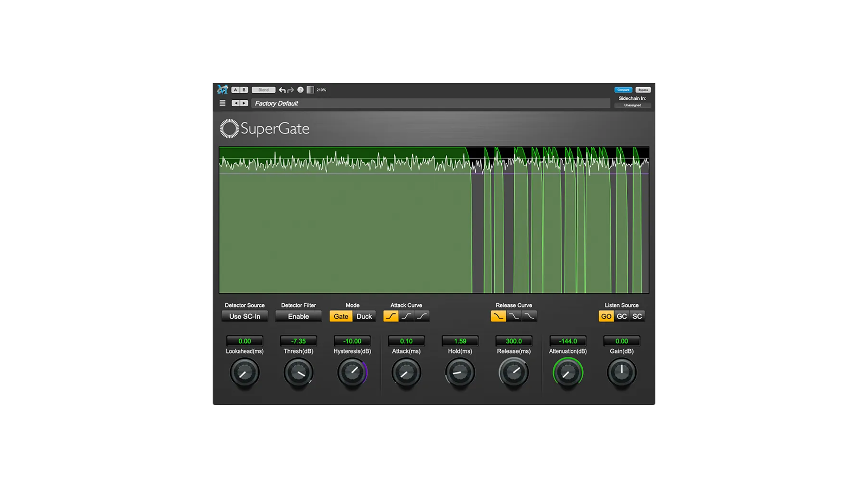Open the Sidechain In Unassigned dropdown
The width and height of the screenshot is (868, 488).
633,105
